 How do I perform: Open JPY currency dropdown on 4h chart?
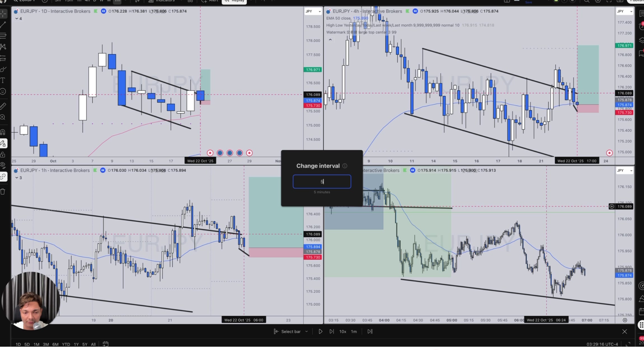click(625, 11)
